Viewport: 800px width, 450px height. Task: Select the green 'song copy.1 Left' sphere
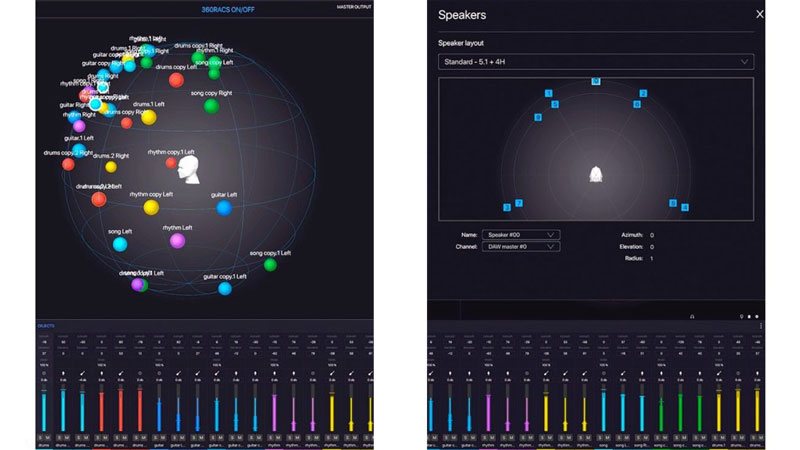[x=270, y=265]
